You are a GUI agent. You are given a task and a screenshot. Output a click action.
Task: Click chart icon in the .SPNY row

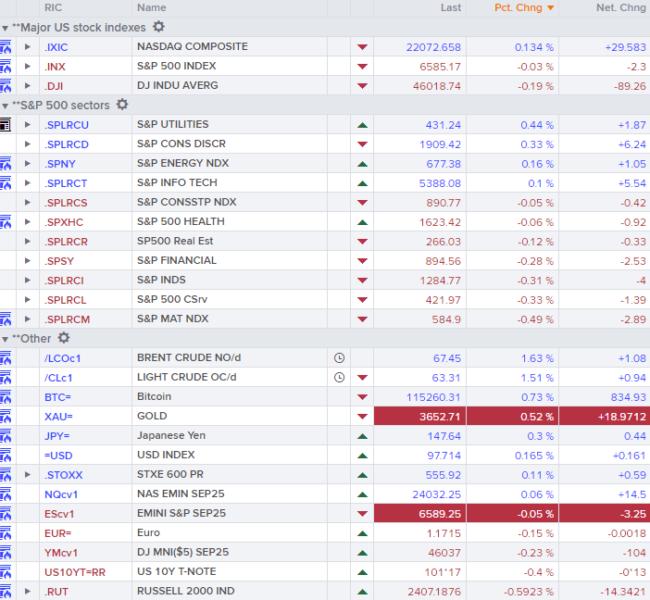click(5, 164)
